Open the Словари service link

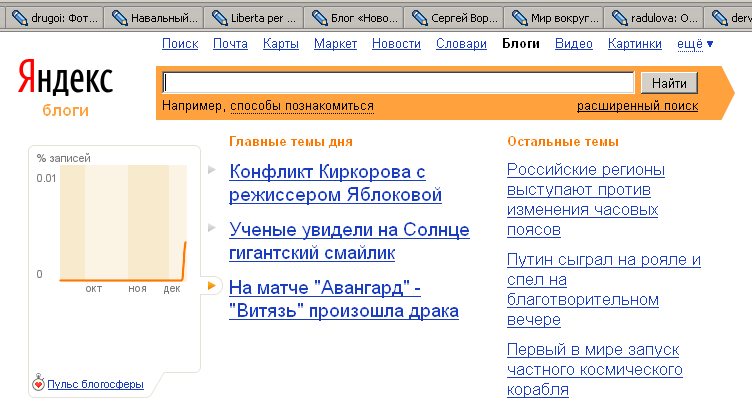[x=461, y=44]
